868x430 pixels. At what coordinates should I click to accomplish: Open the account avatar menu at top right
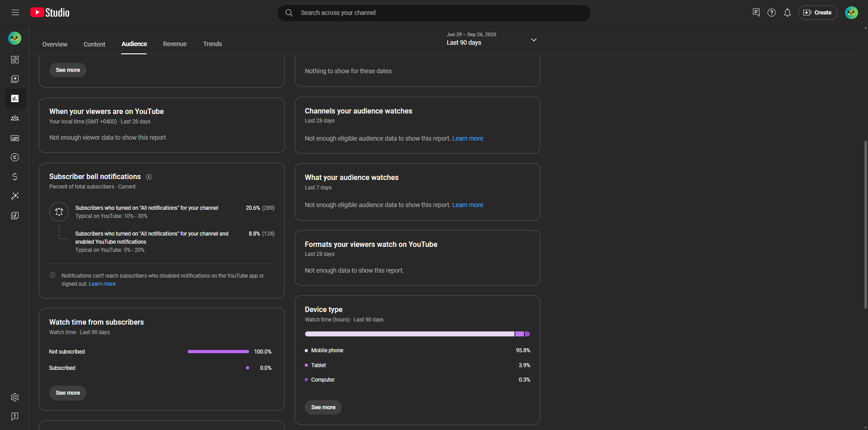tap(851, 13)
